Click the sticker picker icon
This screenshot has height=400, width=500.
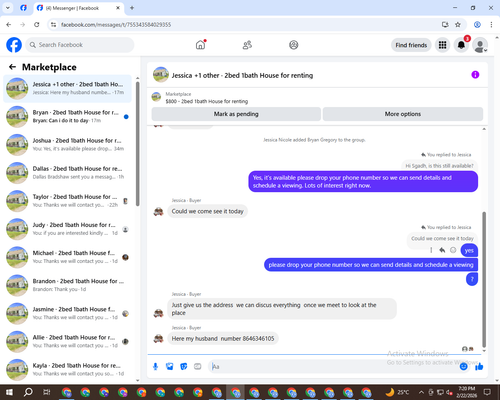click(x=184, y=367)
